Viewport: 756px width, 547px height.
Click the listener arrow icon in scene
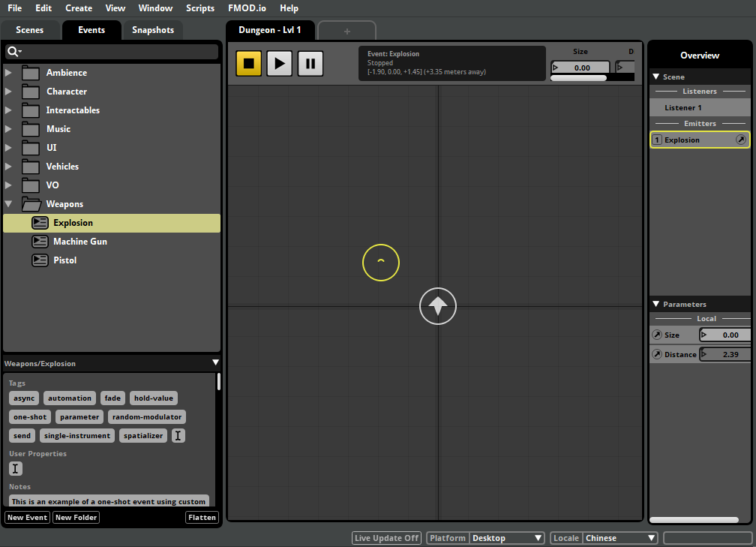[x=438, y=306]
